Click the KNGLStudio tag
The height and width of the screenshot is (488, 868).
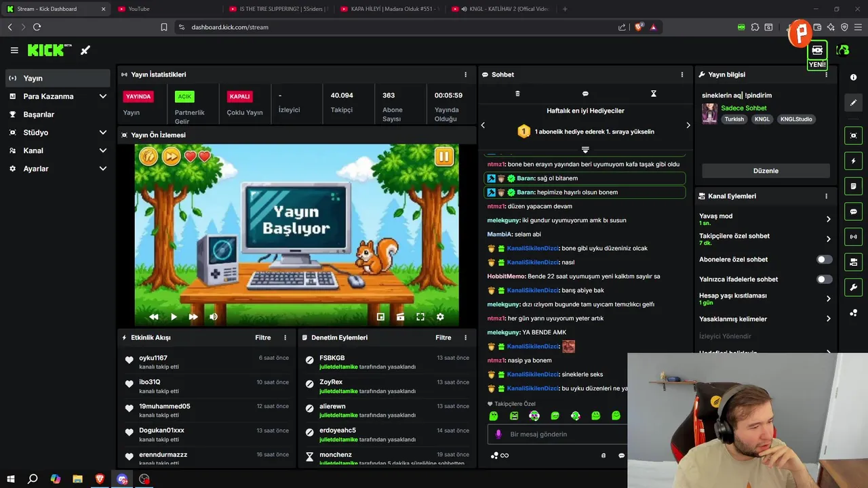tap(796, 119)
